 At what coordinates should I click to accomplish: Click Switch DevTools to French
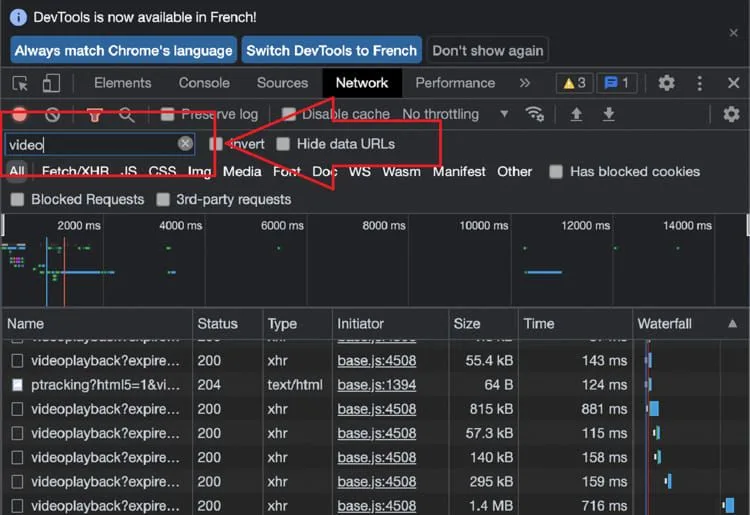pos(331,50)
